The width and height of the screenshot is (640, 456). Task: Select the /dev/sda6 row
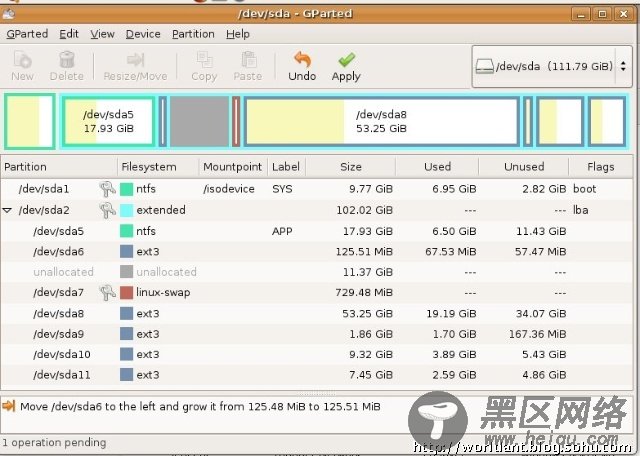click(317, 251)
